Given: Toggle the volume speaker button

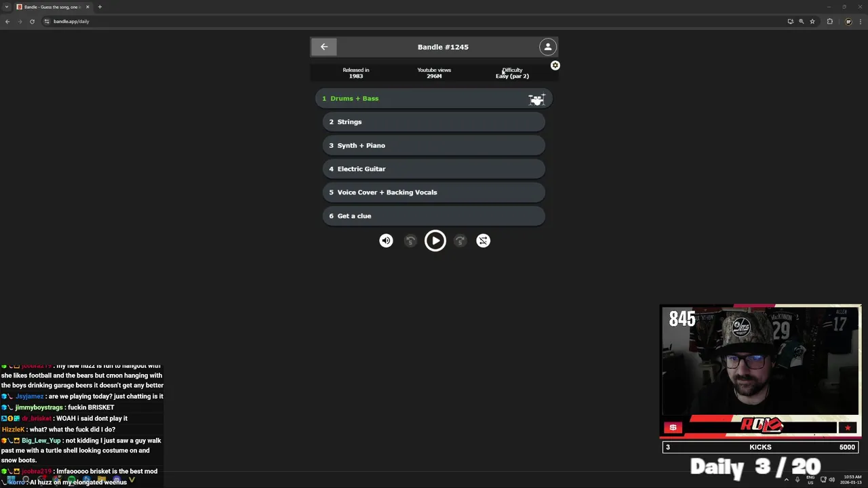Looking at the screenshot, I should (386, 241).
